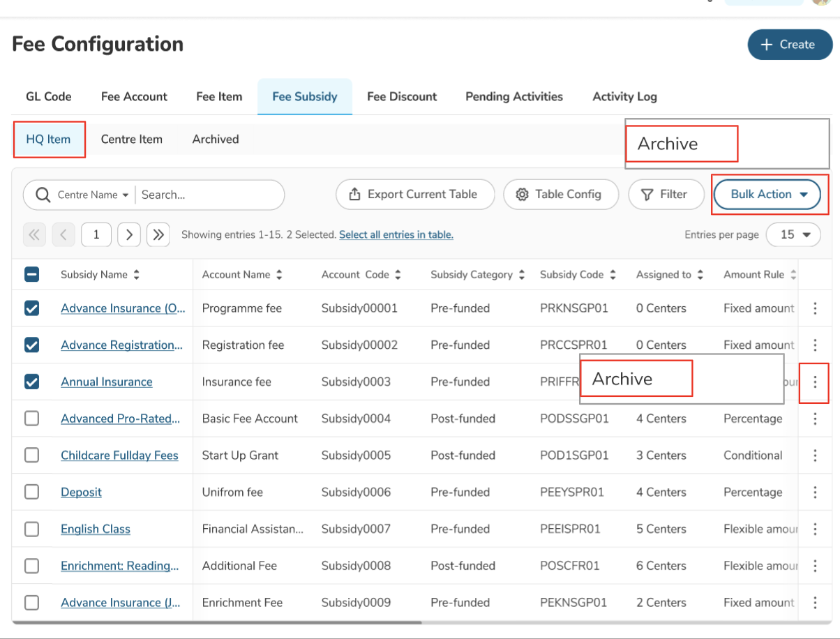Expand the Bulk Action dropdown

pyautogui.click(x=770, y=195)
